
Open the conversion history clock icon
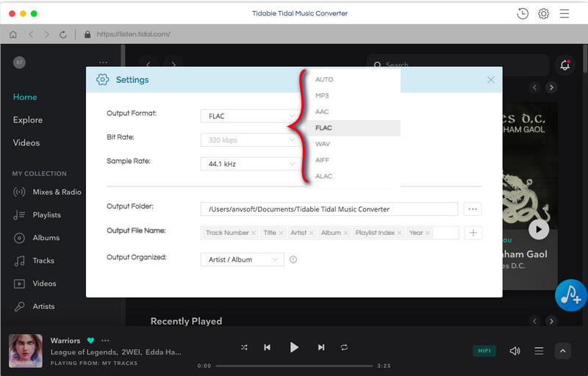click(x=523, y=14)
